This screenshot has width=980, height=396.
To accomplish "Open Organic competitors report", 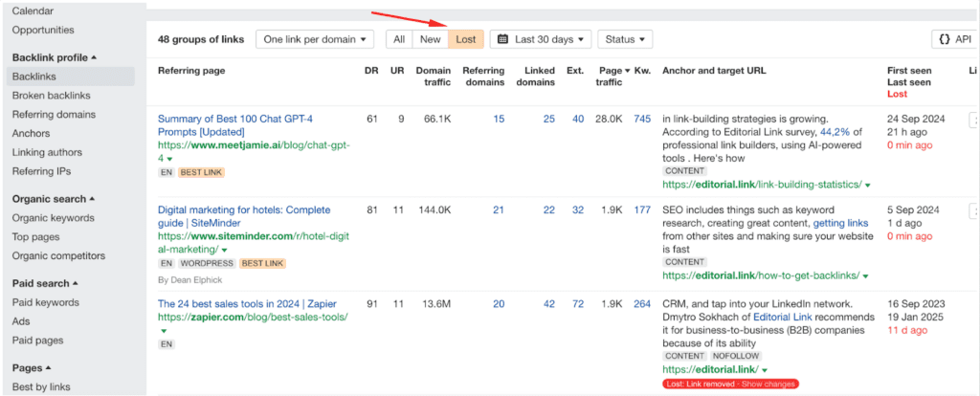I will 58,255.
